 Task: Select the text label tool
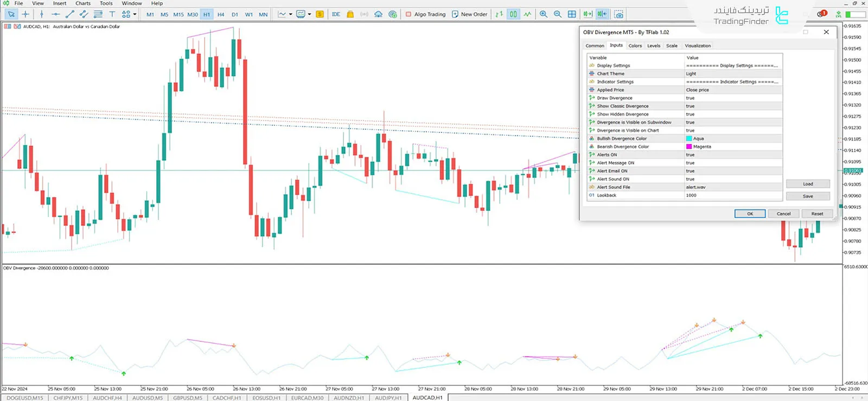click(112, 15)
